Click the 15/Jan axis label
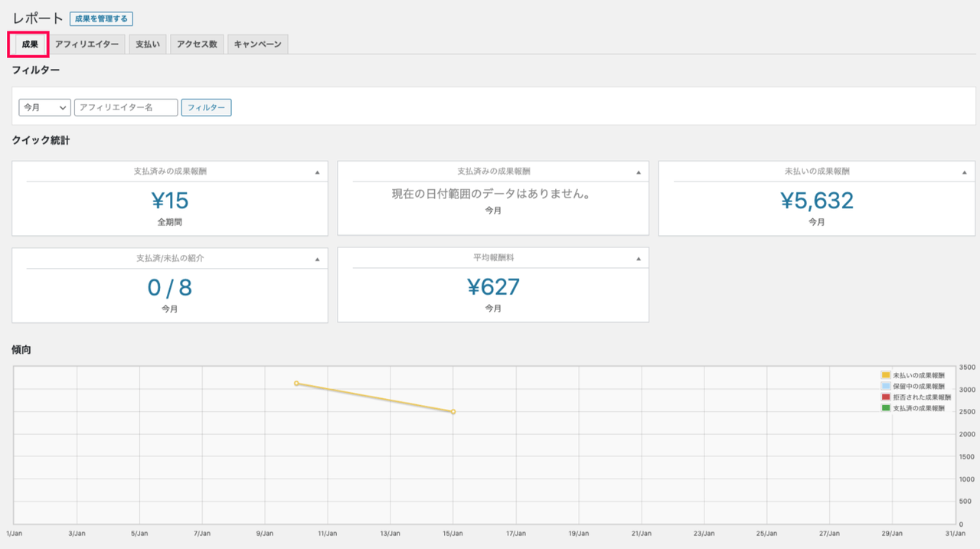Image resolution: width=980 pixels, height=549 pixels. tap(452, 533)
